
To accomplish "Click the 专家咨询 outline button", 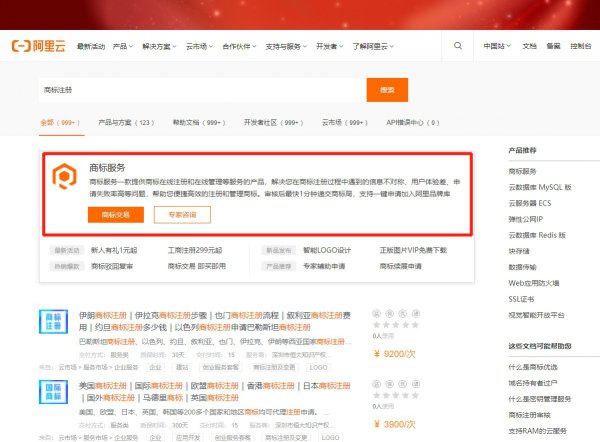I will pyautogui.click(x=182, y=215).
